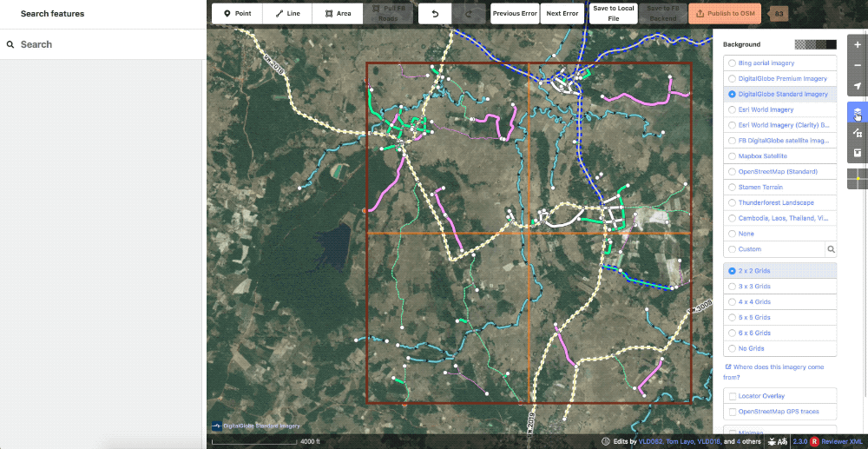
Task: Select the None background option
Action: [780, 234]
